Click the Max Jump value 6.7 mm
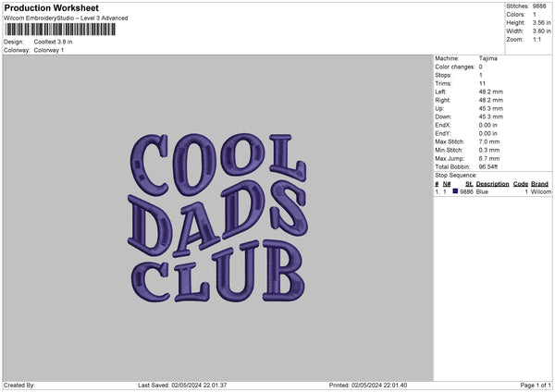555x392 pixels. (489, 158)
